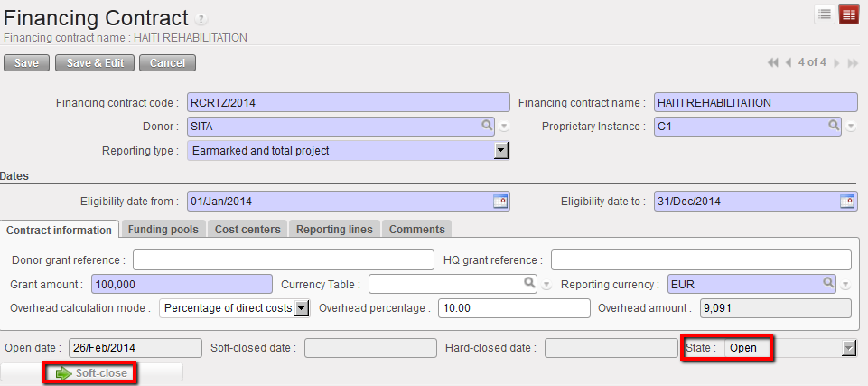Screen dimensions: 868x386
Task: Expand the Reporting type dropdown
Action: click(x=502, y=151)
